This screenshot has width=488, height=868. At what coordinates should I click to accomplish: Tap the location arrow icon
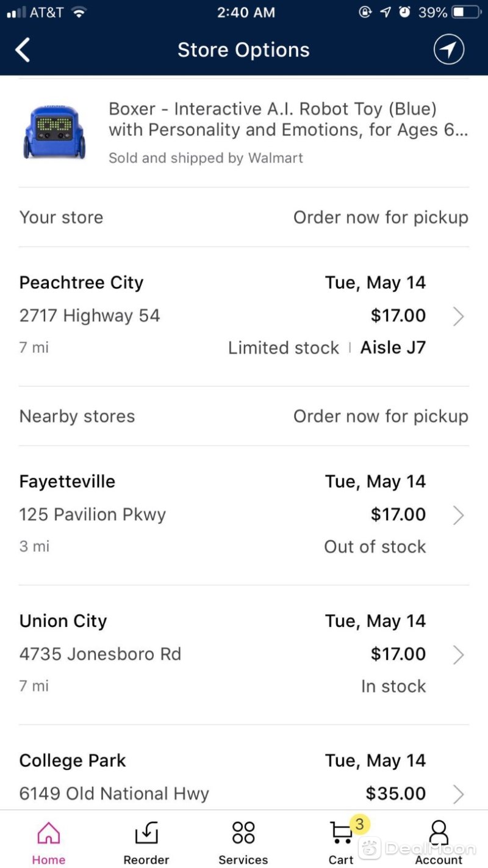tap(449, 49)
